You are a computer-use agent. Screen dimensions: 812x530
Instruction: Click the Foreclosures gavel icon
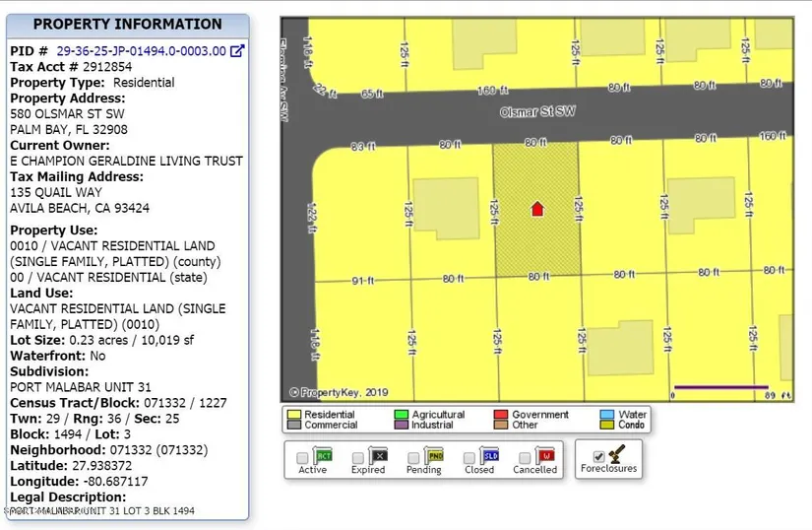pyautogui.click(x=619, y=453)
